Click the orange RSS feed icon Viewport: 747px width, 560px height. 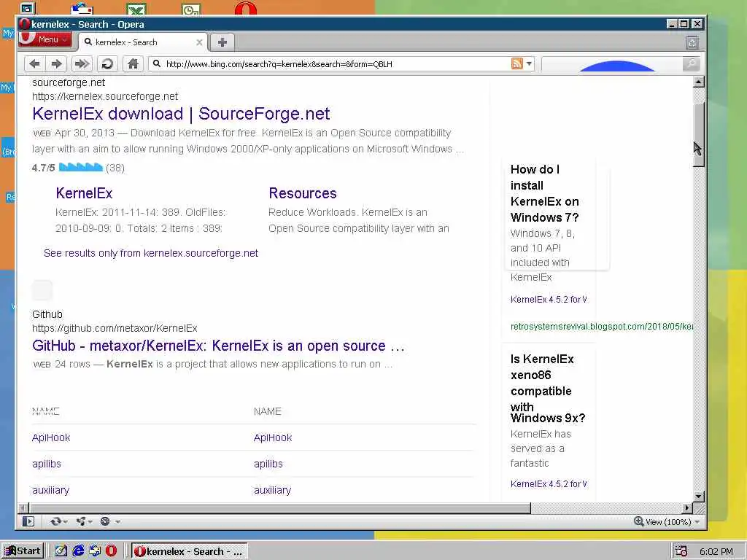coord(517,63)
